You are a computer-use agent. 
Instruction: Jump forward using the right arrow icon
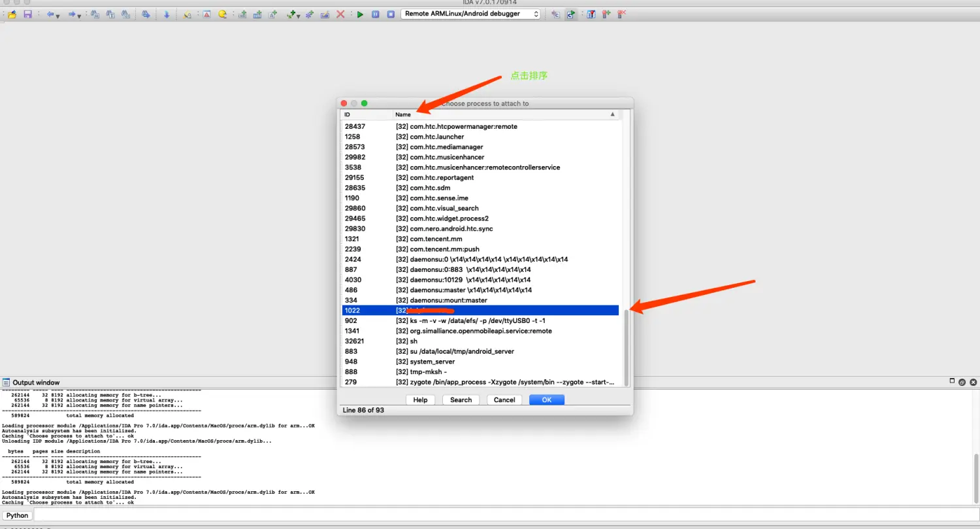pyautogui.click(x=72, y=14)
